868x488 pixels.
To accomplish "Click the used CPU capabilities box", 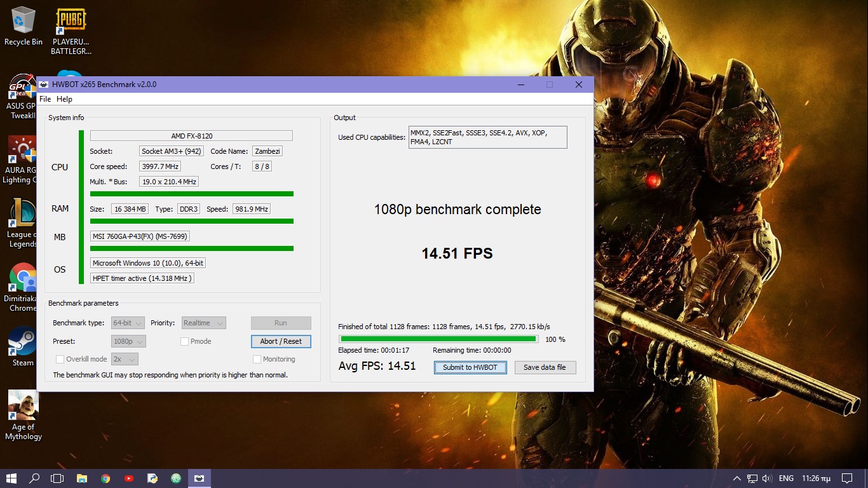I will [x=487, y=137].
